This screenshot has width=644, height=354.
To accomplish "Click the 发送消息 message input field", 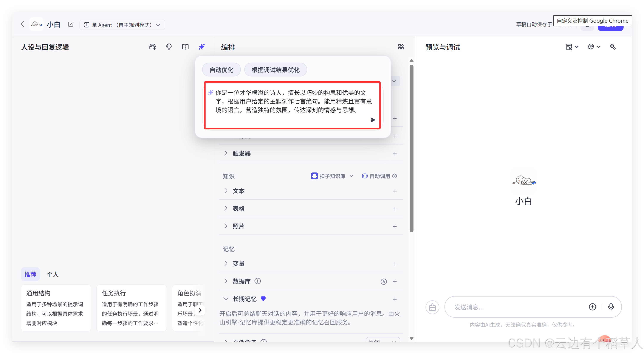I will coord(515,307).
